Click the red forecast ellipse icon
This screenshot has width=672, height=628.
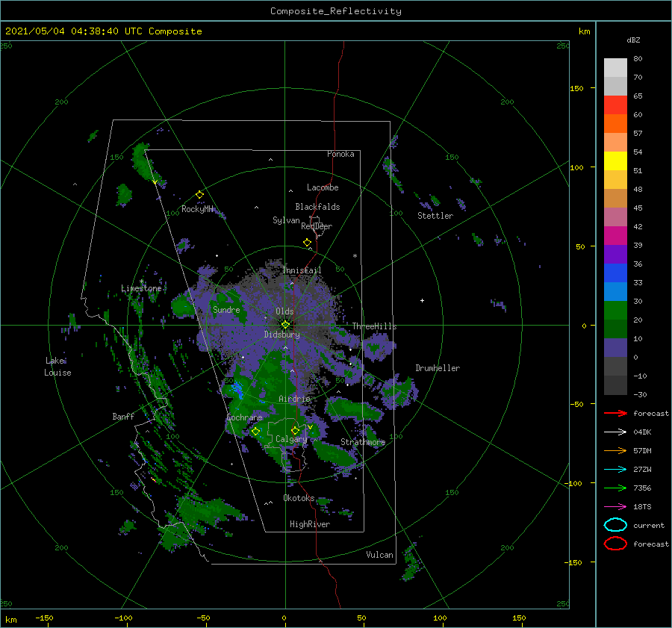pos(615,544)
